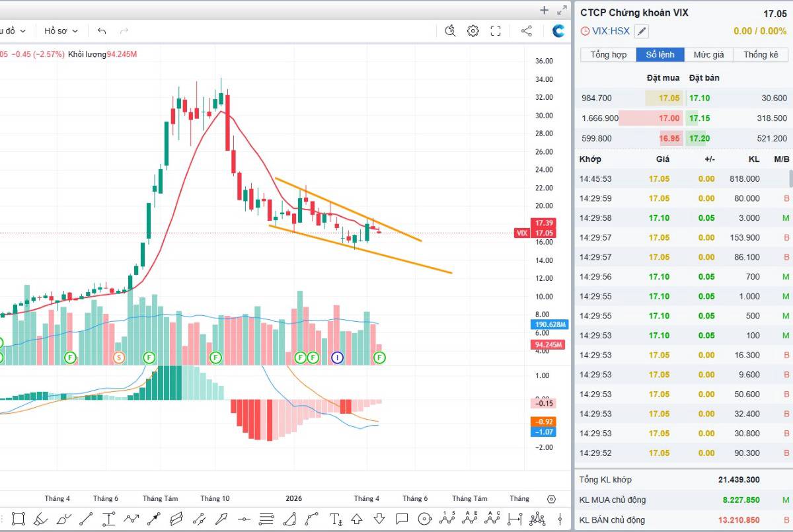
Task: Open the chart type dropdown left of Hồ sơ
Action: pos(13,30)
